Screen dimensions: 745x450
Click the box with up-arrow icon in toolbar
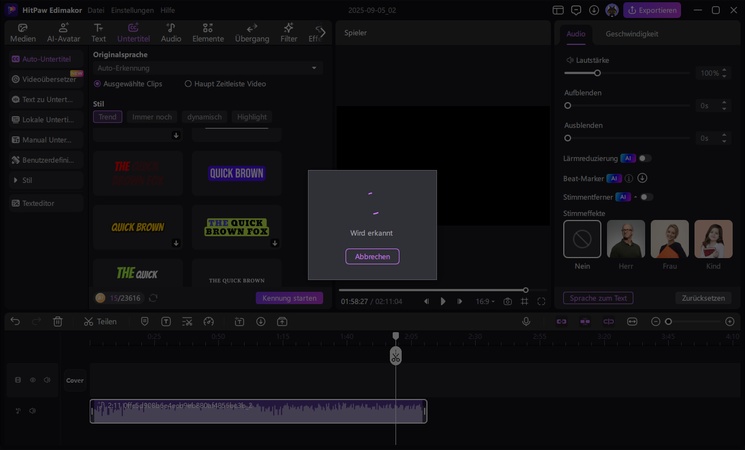282,322
